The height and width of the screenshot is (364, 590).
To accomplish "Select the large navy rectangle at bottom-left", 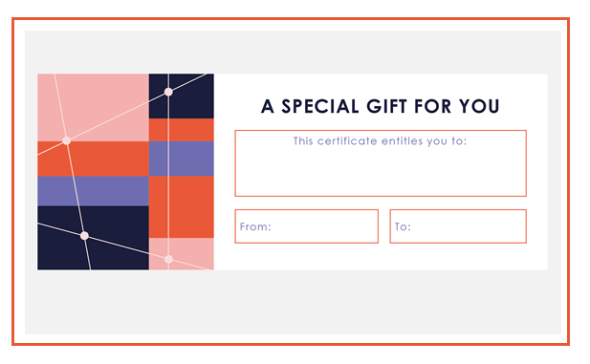I will click(x=93, y=238).
